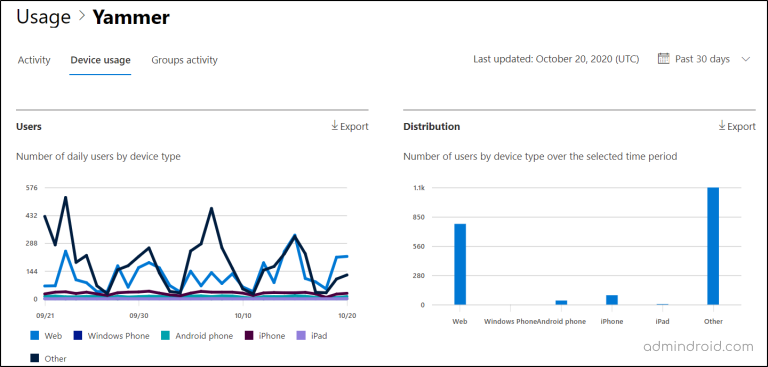Open the Activity tab
Image resolution: width=768 pixels, height=367 pixels.
[34, 60]
